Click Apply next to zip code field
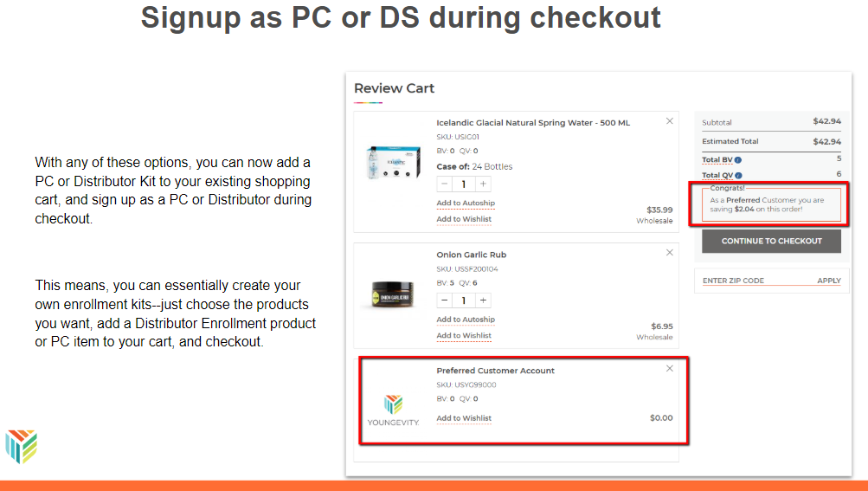Image resolution: width=868 pixels, height=491 pixels. [828, 281]
